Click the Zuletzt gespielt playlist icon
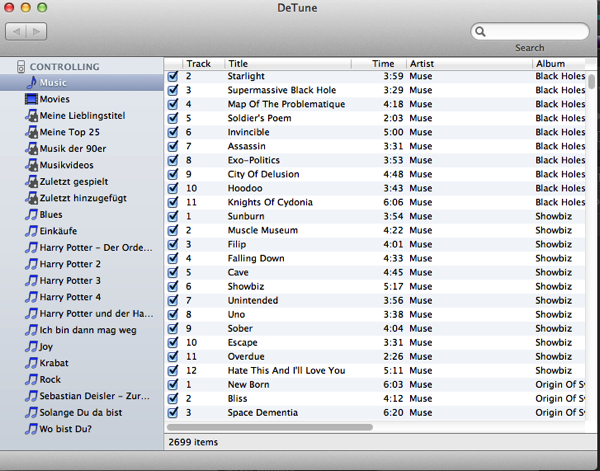 click(x=31, y=181)
